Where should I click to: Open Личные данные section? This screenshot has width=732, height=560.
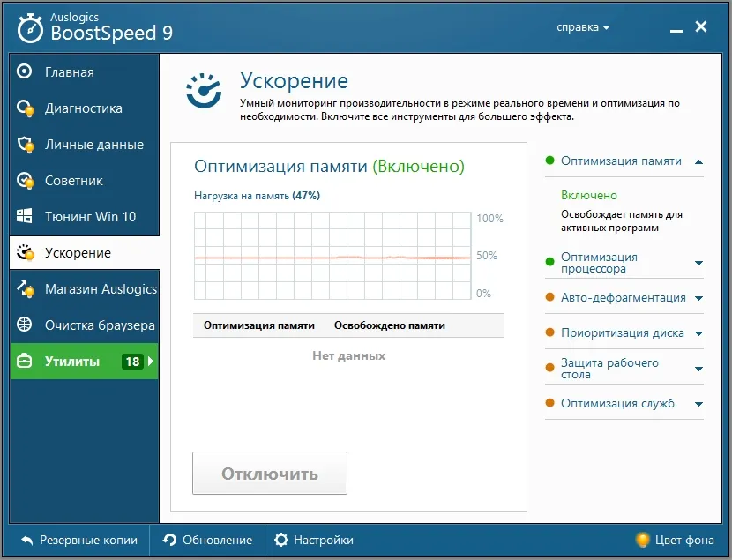85,145
